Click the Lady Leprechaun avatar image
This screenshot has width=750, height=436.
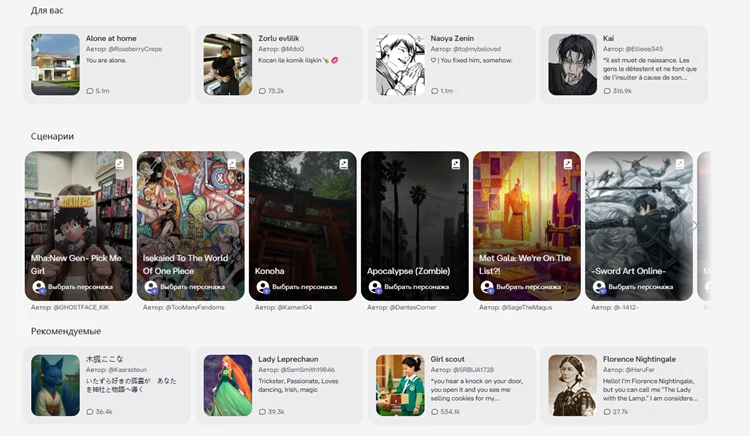click(x=228, y=385)
